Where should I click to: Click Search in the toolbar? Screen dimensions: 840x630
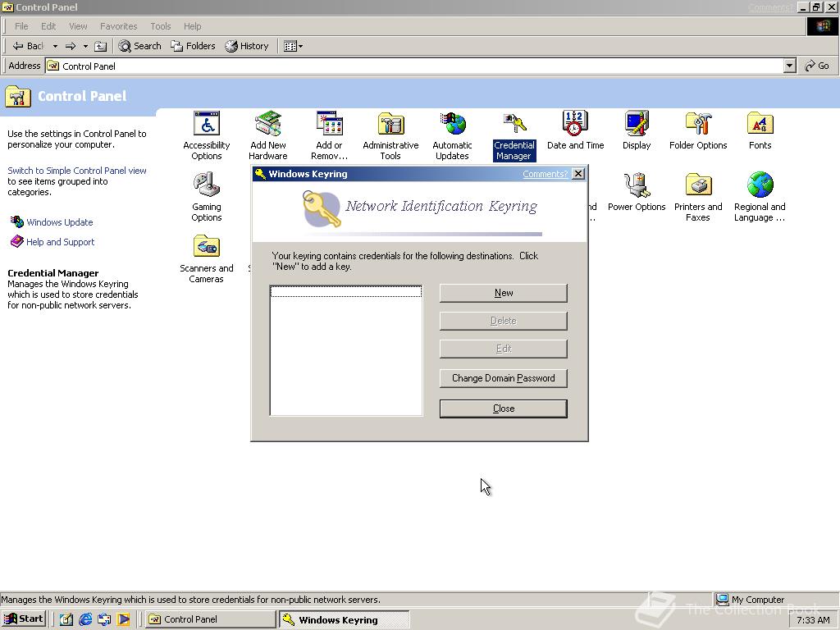(x=139, y=46)
